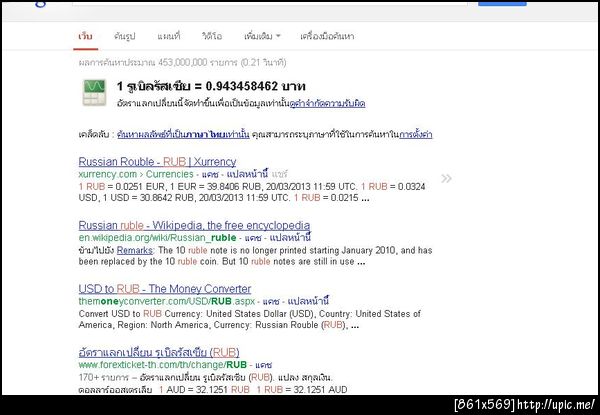Click the blue search button at top
This screenshot has height=415, width=600.
(x=502, y=3)
